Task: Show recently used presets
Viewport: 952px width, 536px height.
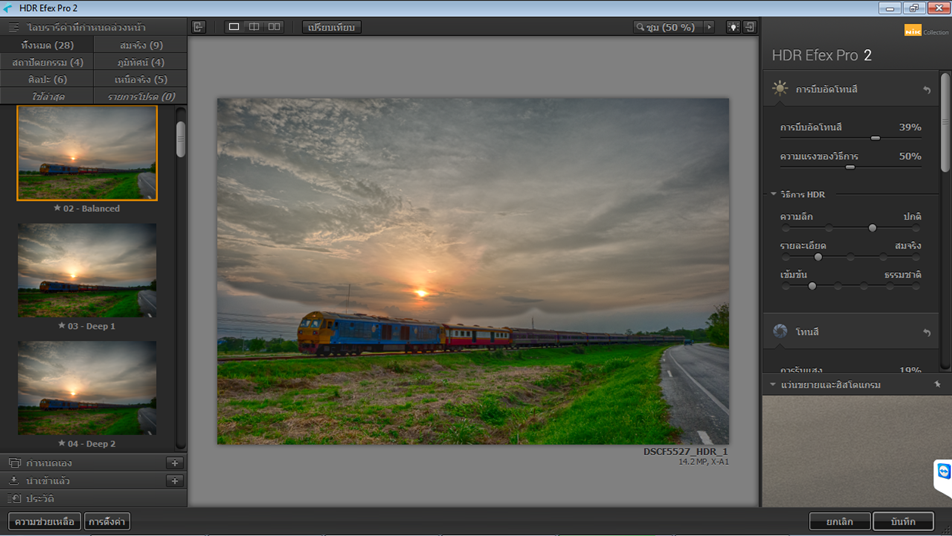Action: 47,96
